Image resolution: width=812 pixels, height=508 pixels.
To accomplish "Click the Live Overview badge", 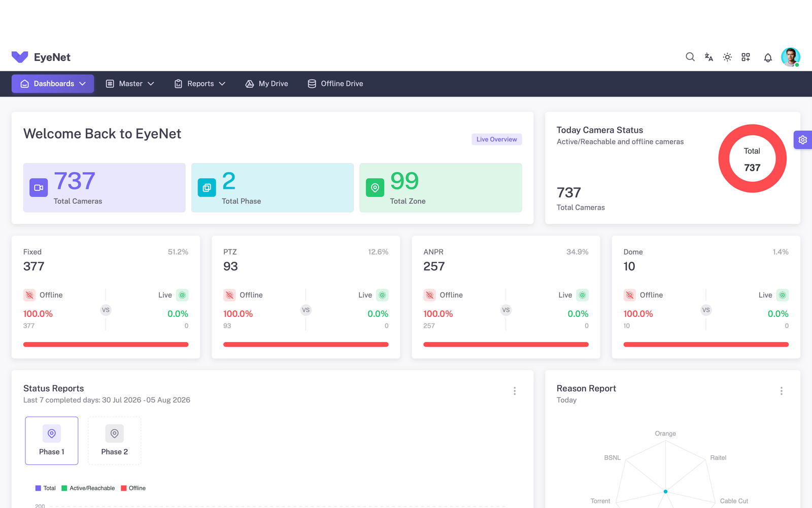I will [497, 139].
